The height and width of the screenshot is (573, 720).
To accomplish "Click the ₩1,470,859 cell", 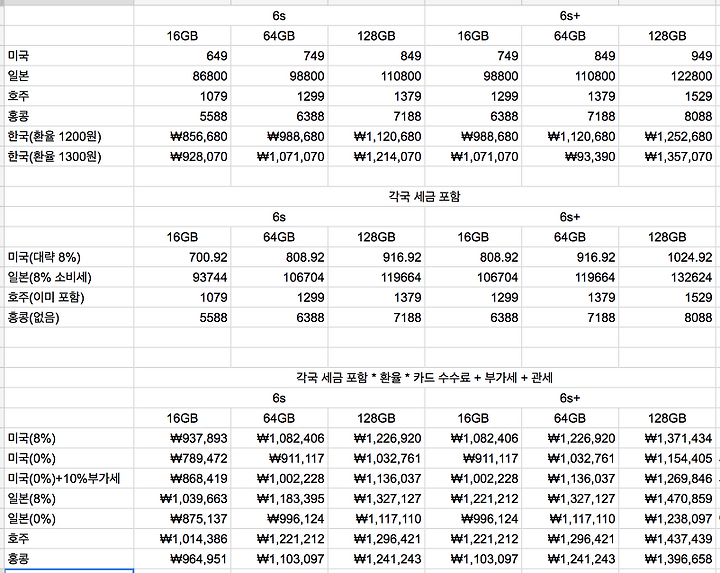I will point(669,499).
